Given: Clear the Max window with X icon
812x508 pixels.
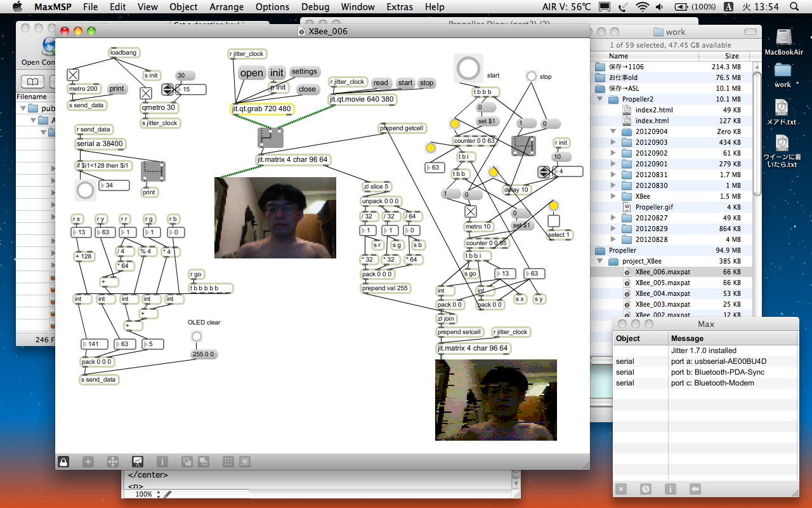Looking at the screenshot, I should click(621, 489).
